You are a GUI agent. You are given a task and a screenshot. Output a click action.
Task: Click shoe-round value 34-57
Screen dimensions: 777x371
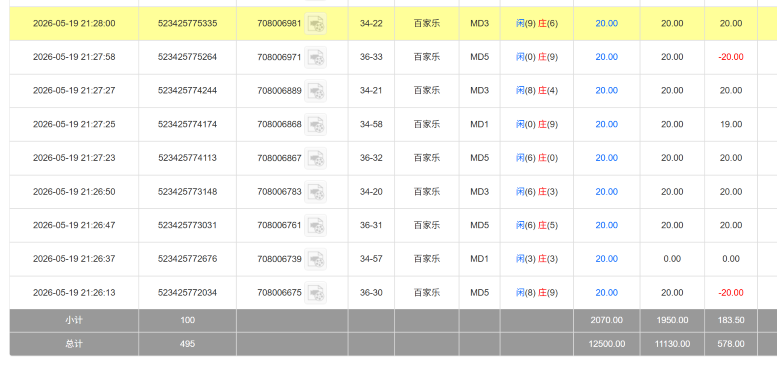371,259
